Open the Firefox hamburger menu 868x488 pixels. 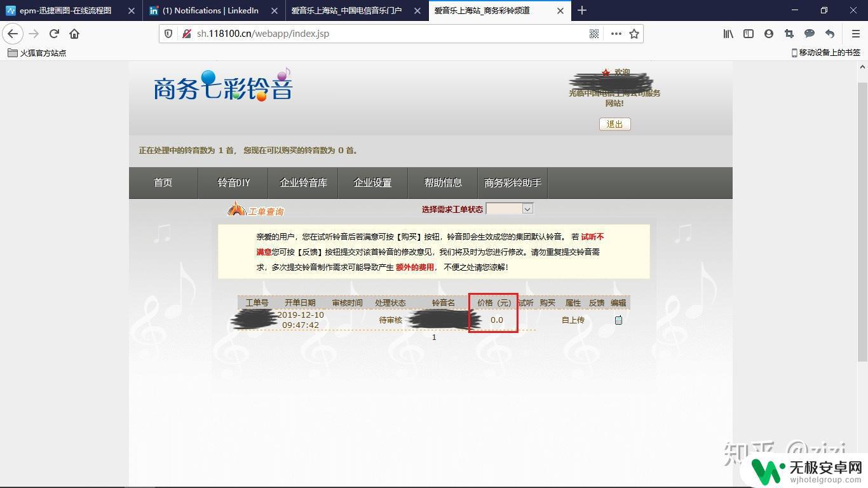[x=855, y=34]
